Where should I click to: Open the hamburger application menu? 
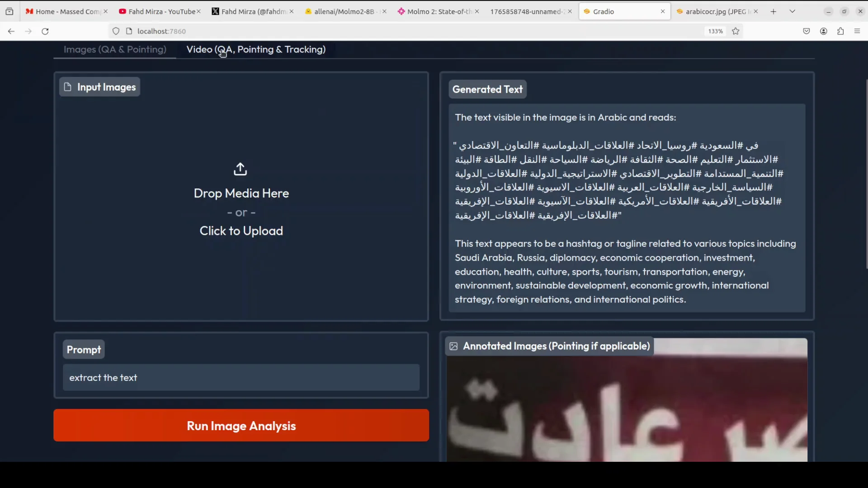857,31
